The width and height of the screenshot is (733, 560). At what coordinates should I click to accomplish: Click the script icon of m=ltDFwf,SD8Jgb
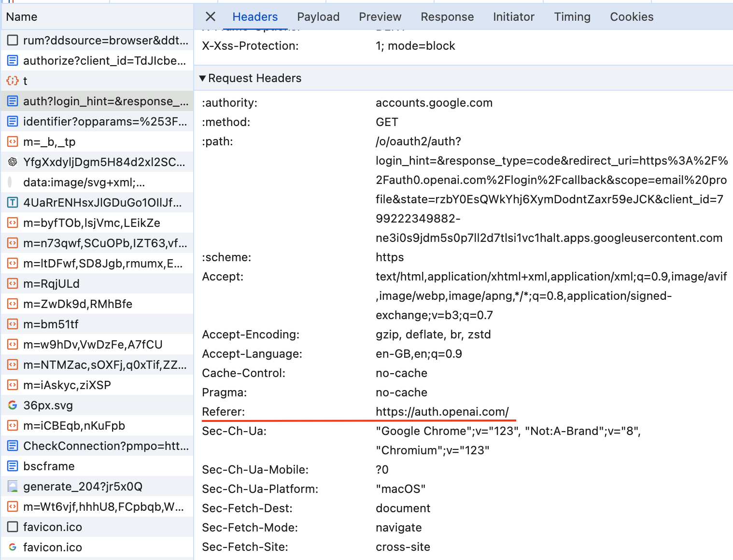pyautogui.click(x=13, y=264)
